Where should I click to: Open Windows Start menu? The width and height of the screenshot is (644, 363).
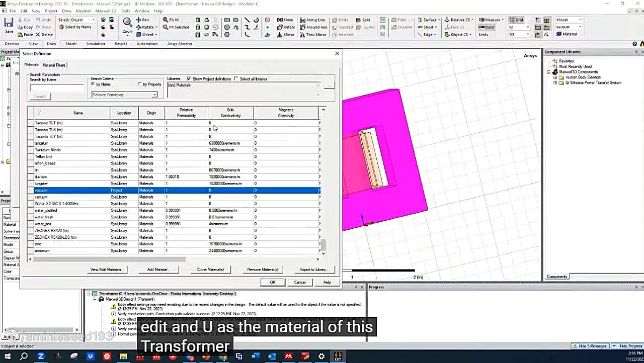[x=8, y=356]
